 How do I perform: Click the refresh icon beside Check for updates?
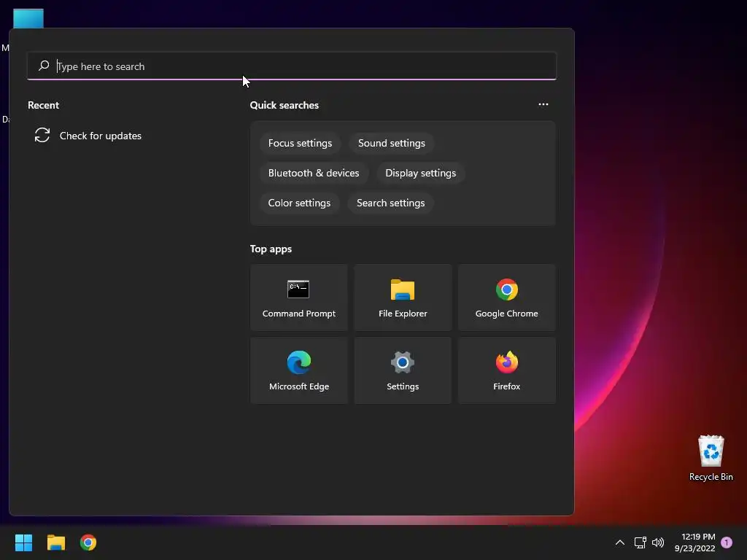pyautogui.click(x=42, y=135)
